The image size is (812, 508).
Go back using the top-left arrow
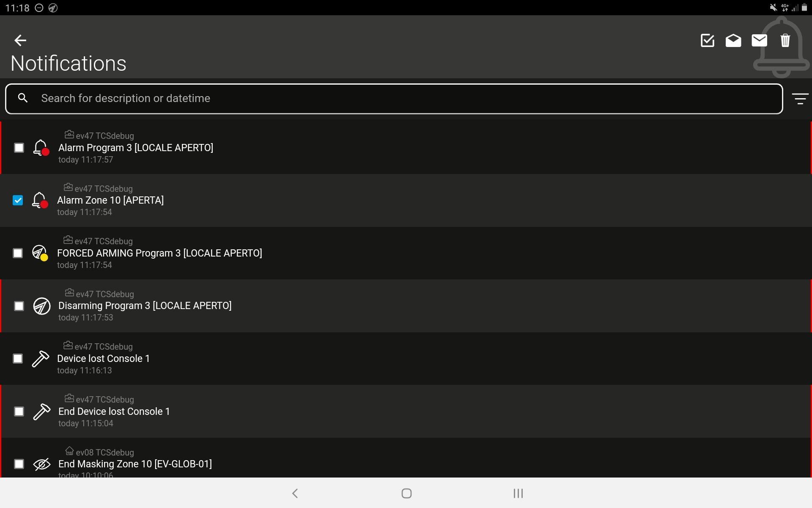point(20,40)
